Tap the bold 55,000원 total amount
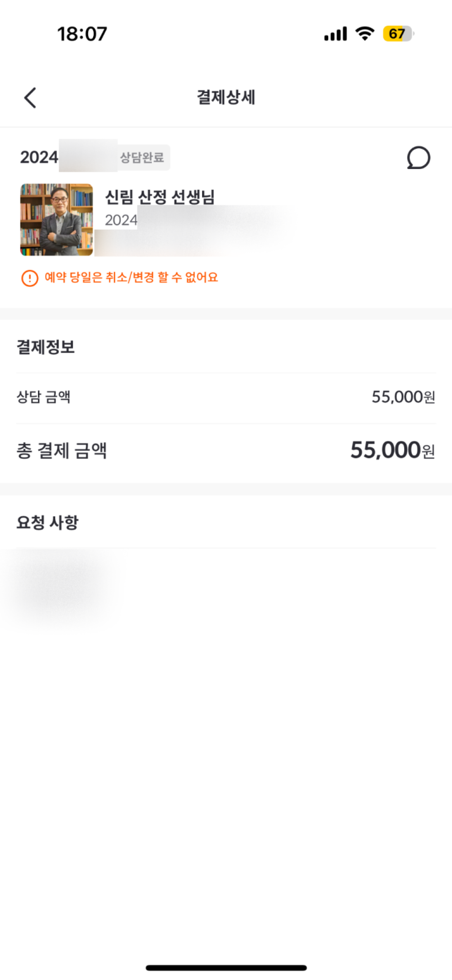452x980 pixels. tap(392, 450)
